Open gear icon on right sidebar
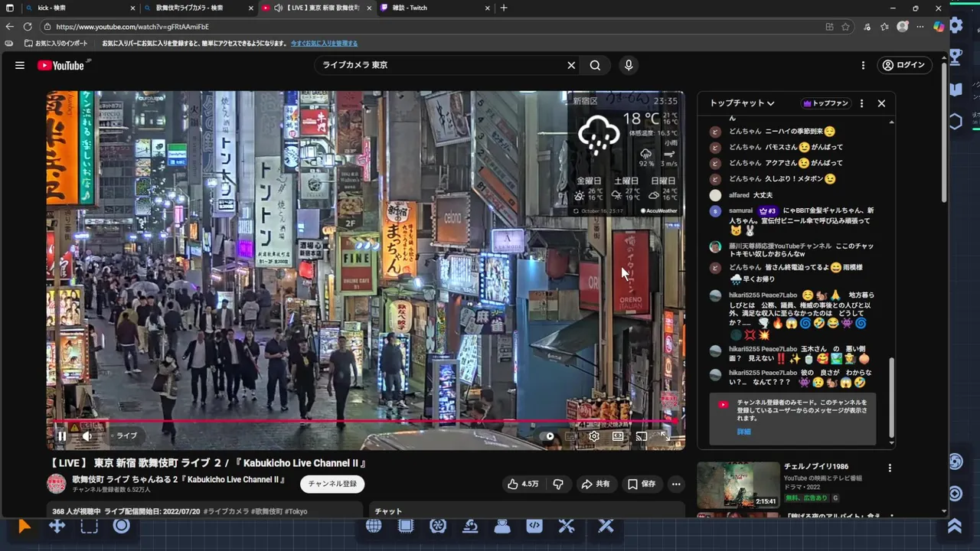980x551 pixels. 955,25
